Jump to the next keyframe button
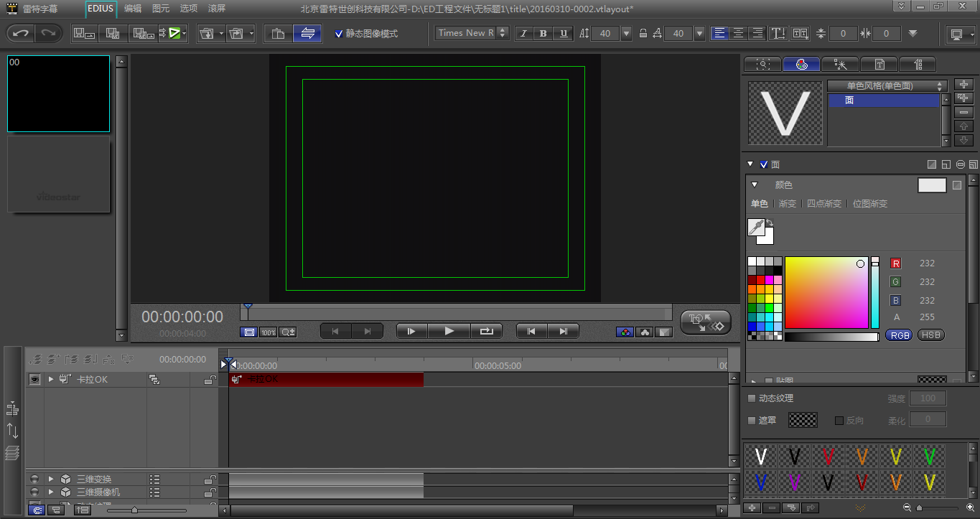This screenshot has width=980, height=519. (564, 331)
